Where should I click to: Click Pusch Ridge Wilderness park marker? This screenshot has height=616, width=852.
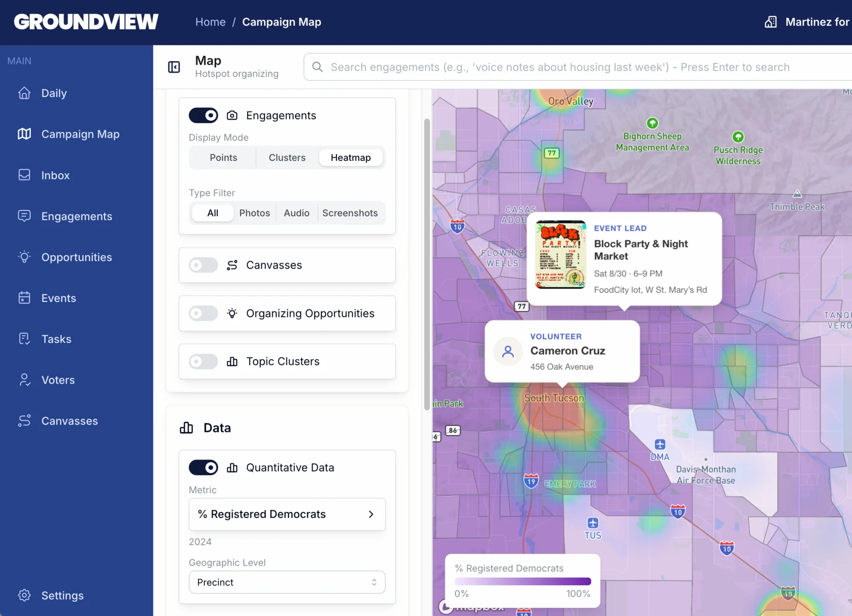pyautogui.click(x=738, y=137)
